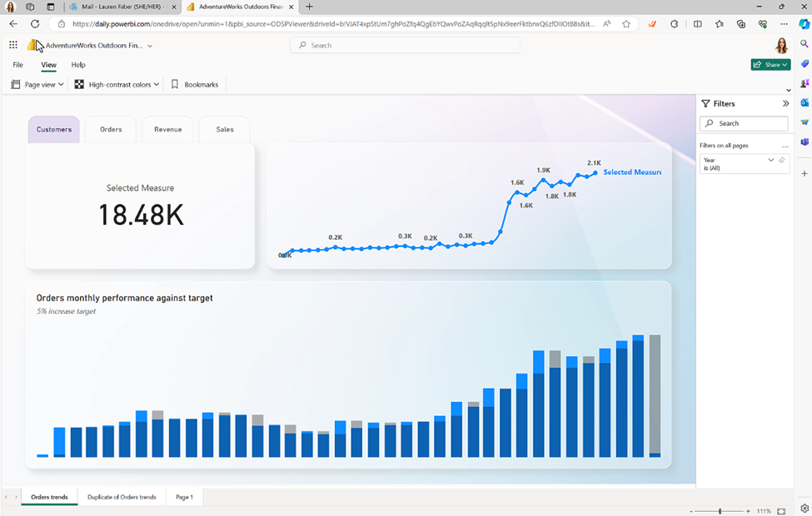Toggle split screen icon in Edge toolbar
The height and width of the screenshot is (516, 812).
click(x=698, y=24)
